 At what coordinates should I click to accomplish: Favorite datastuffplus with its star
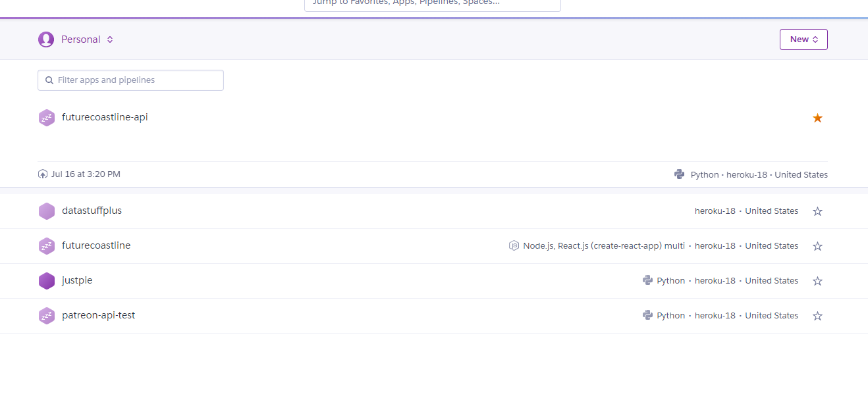pos(817,211)
